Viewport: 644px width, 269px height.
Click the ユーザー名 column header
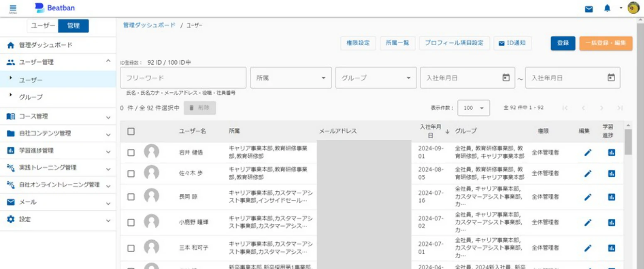[x=192, y=131]
